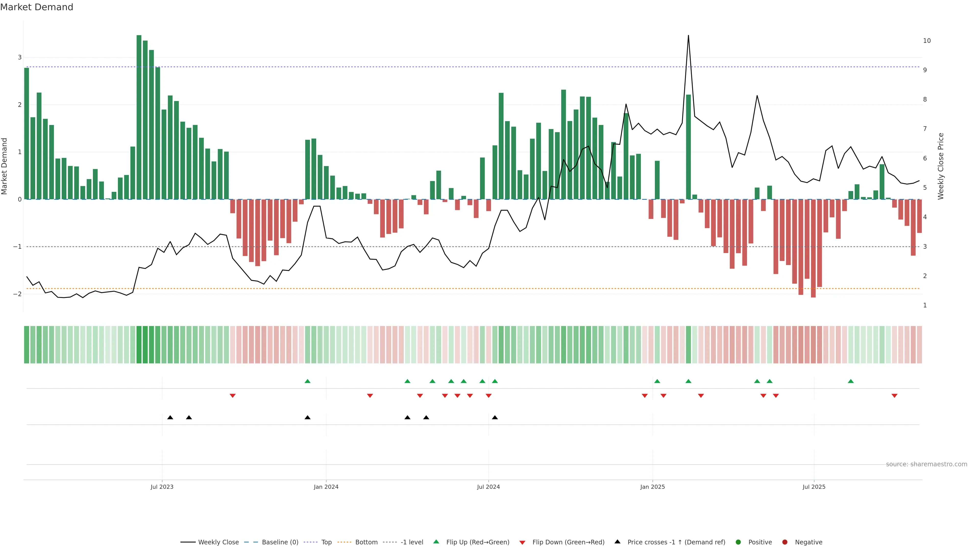
Task: Click the Flip Down red triangle legend icon
Action: point(522,543)
